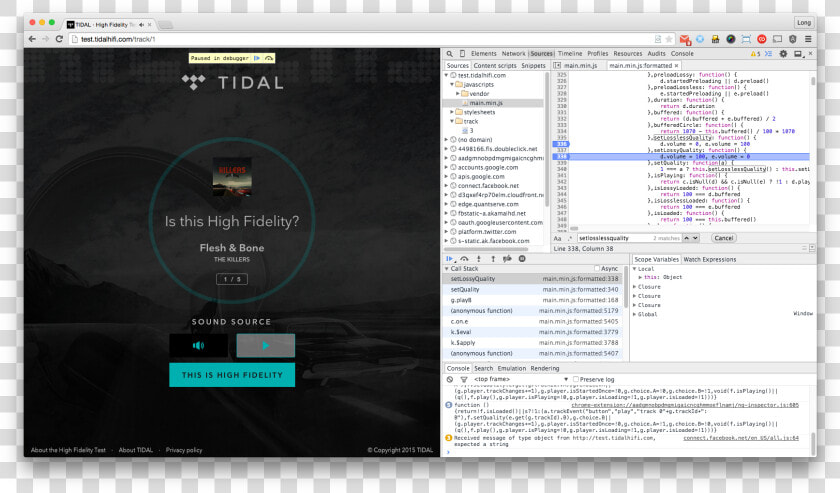Toggle DevTools device mode phone icon
Screen dimensions: 840x493
coord(462,54)
